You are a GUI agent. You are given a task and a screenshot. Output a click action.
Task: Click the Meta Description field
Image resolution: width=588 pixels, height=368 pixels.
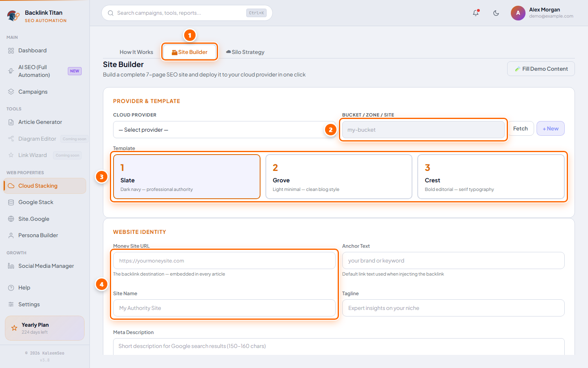[339, 346]
